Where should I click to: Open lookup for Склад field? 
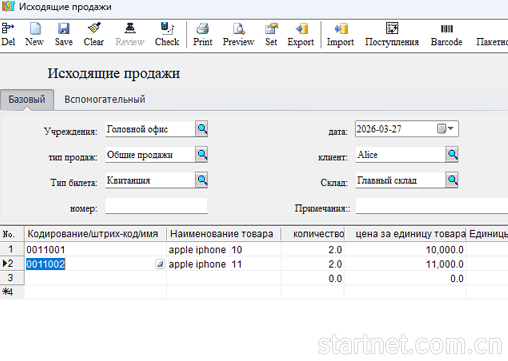pos(452,180)
